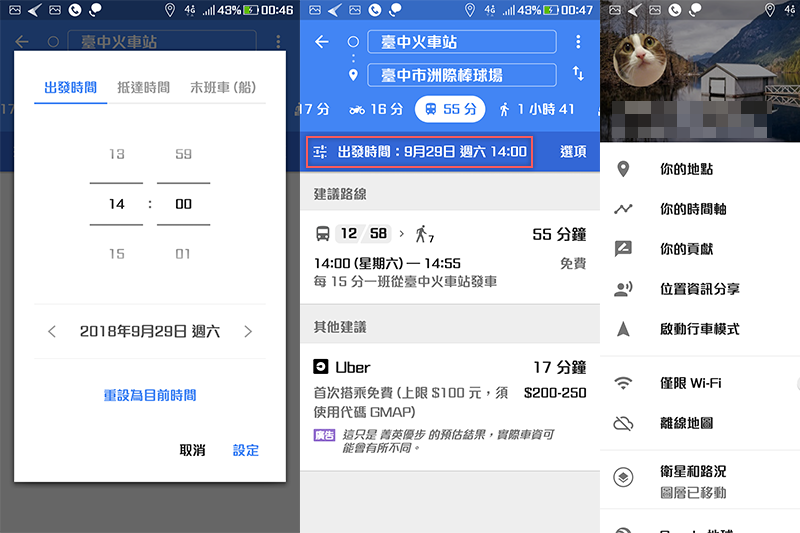Open departure time 9月29日 週六 14:00
Viewport: 800px width, 533px height.
[419, 151]
